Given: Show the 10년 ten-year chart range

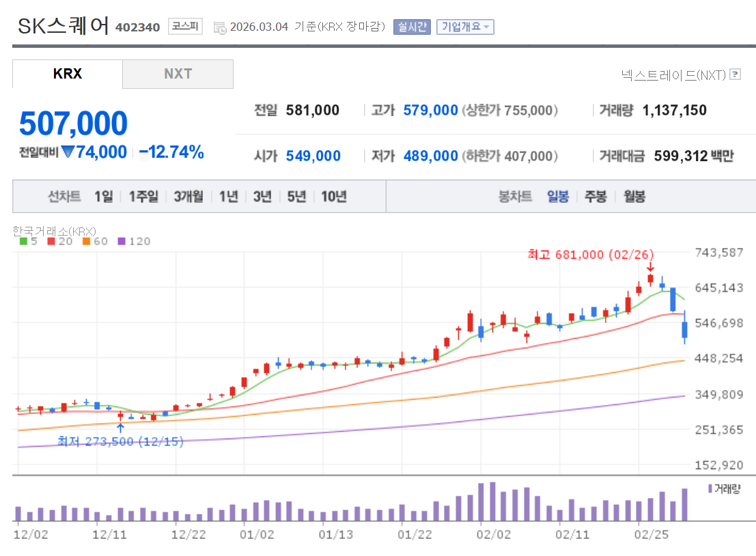Looking at the screenshot, I should point(333,195).
